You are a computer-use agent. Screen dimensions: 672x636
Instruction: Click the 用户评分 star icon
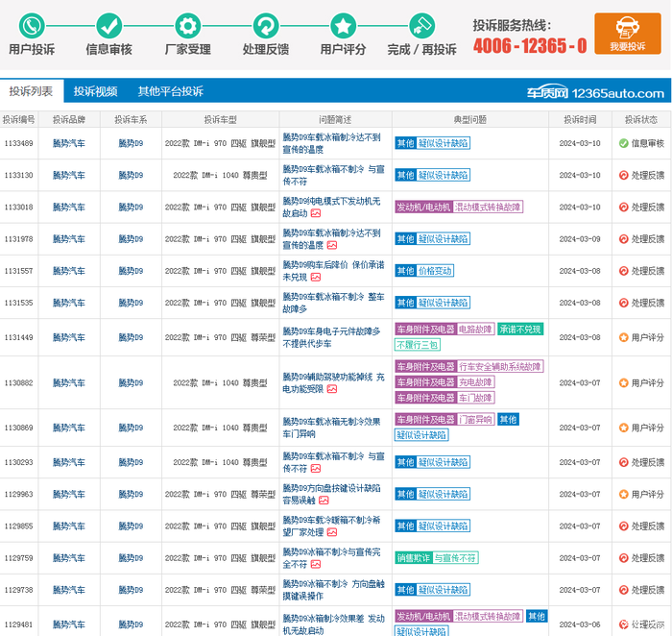tap(343, 26)
